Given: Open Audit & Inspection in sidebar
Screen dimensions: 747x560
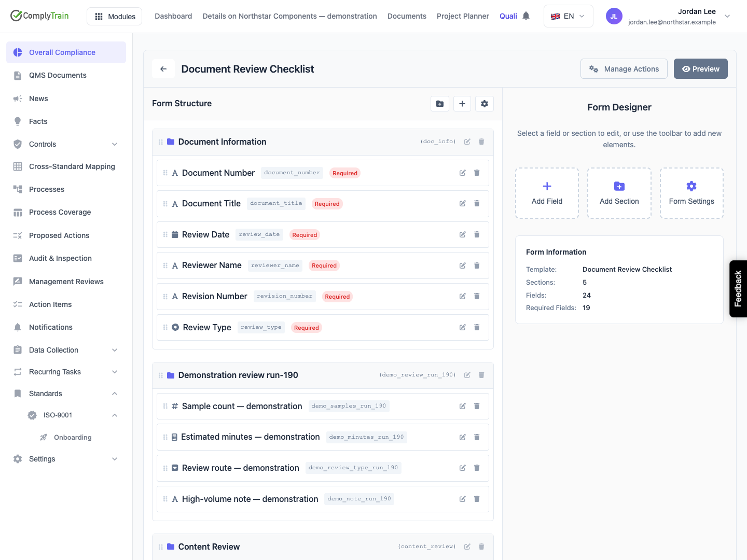Looking at the screenshot, I should 66,258.
